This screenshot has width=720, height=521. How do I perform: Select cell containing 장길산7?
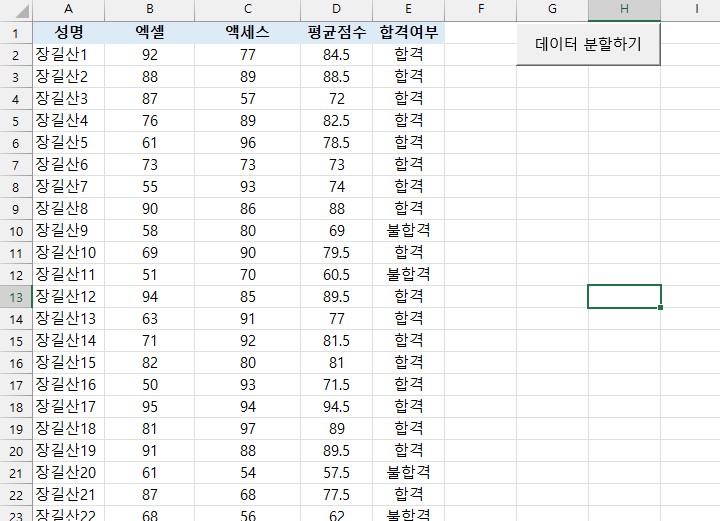click(x=68, y=187)
